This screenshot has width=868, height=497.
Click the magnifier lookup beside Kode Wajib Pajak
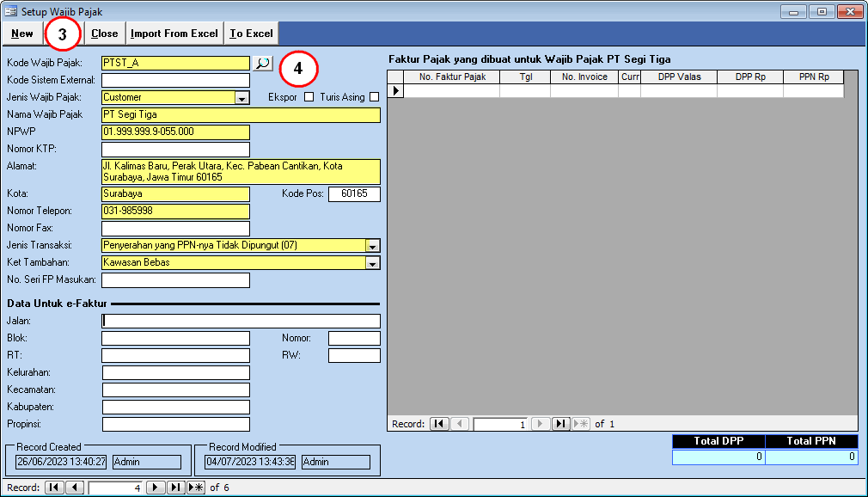(x=261, y=63)
